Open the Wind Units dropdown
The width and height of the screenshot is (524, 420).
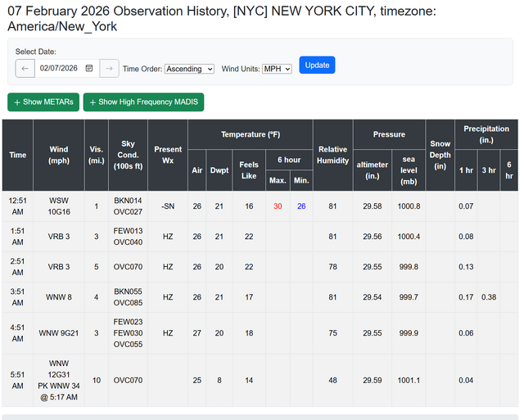pos(277,69)
